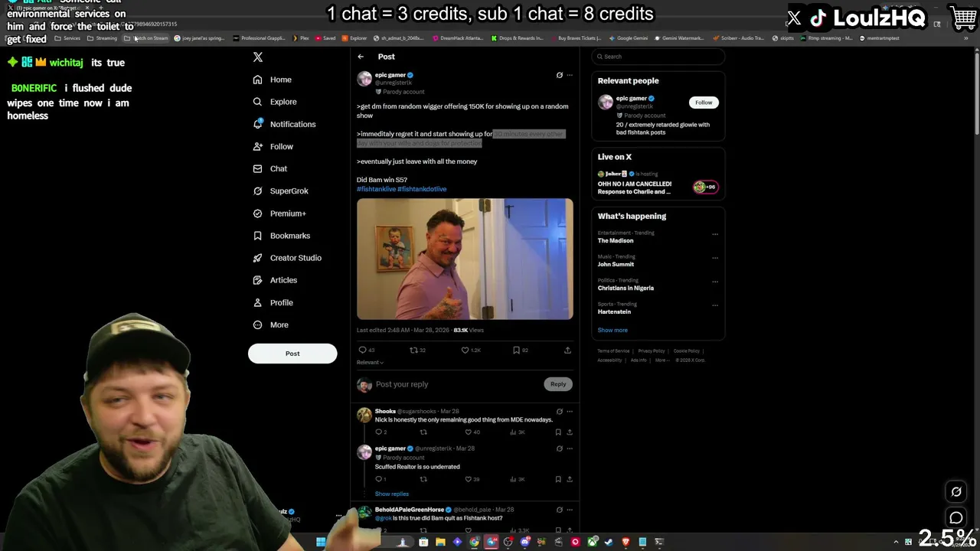Open BeholdAPaleGreenHorse reply's three-dot menu
The image size is (980, 551).
coord(570,510)
